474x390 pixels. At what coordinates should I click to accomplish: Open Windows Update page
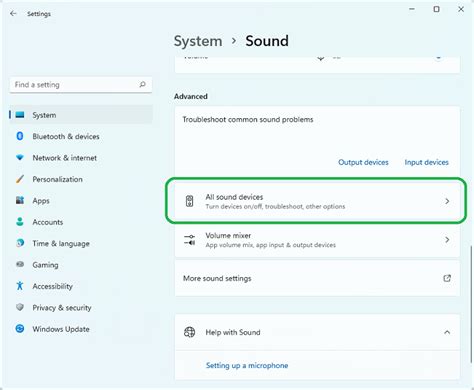pyautogui.click(x=61, y=329)
